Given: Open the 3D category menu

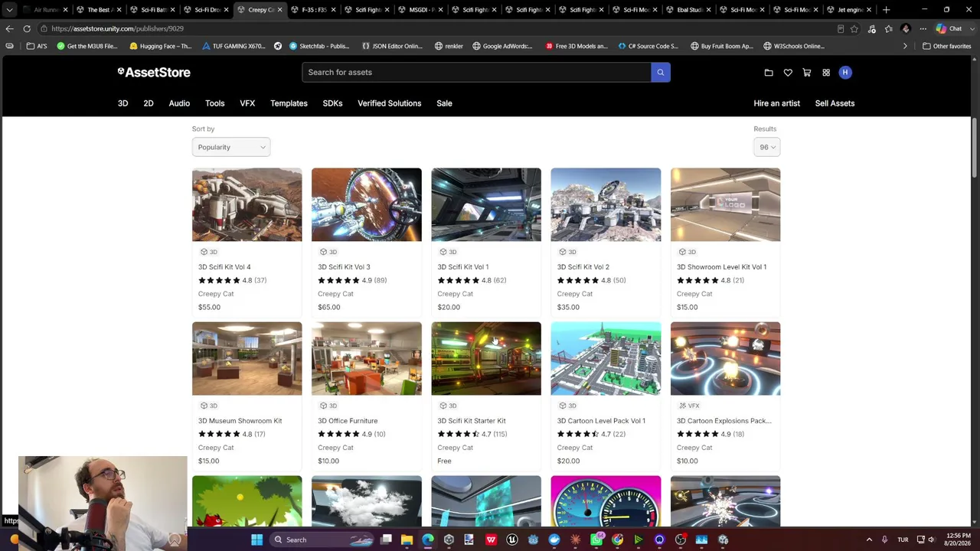Looking at the screenshot, I should coord(122,103).
